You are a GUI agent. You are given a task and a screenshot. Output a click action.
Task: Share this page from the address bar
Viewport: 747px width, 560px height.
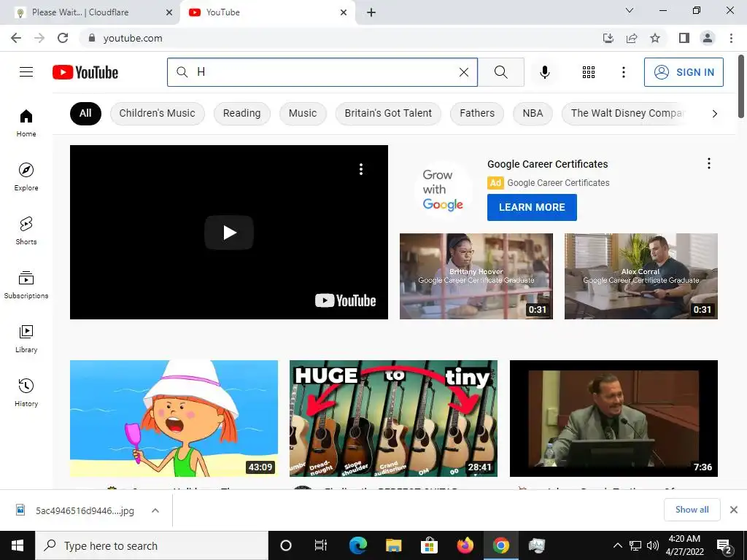(632, 38)
